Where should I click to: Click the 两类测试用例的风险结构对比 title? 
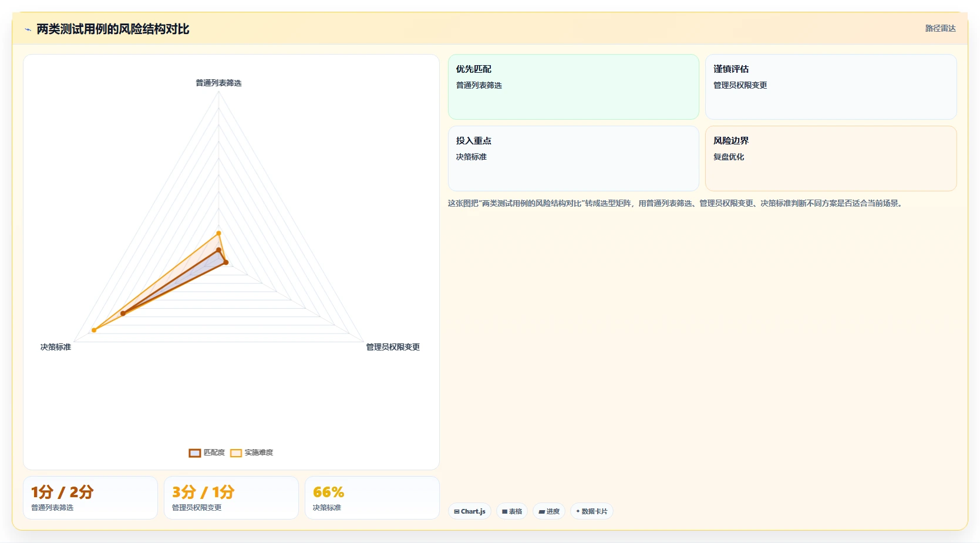(113, 29)
